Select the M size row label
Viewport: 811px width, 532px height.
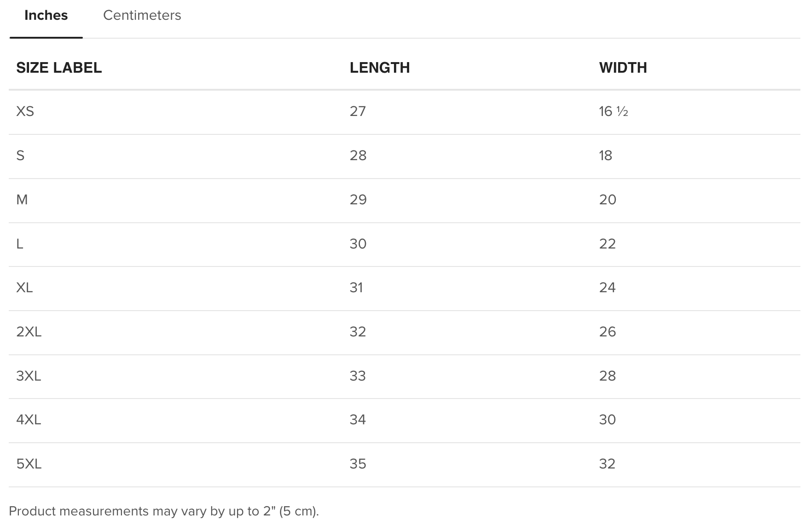click(x=22, y=200)
